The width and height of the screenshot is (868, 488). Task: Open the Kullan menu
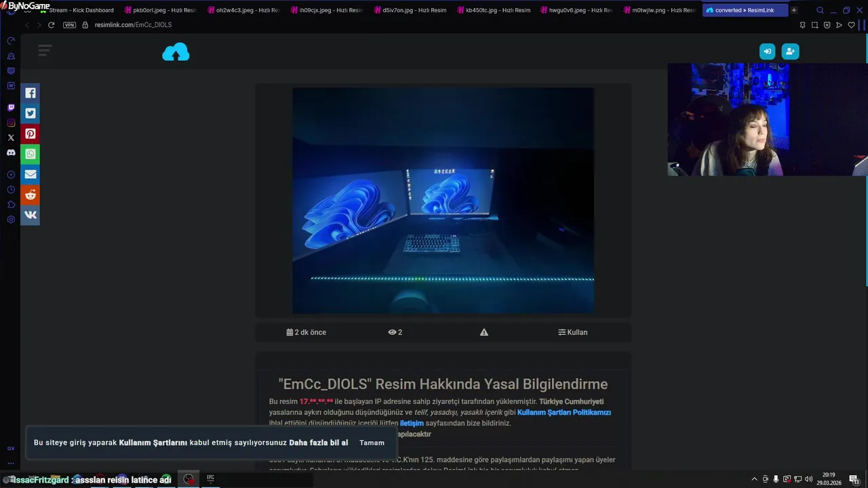[x=573, y=332]
